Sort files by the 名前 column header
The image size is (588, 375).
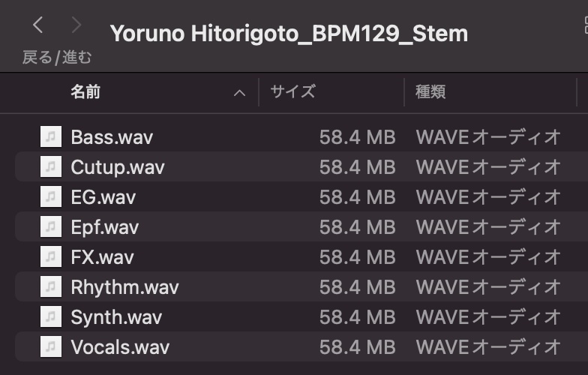85,92
